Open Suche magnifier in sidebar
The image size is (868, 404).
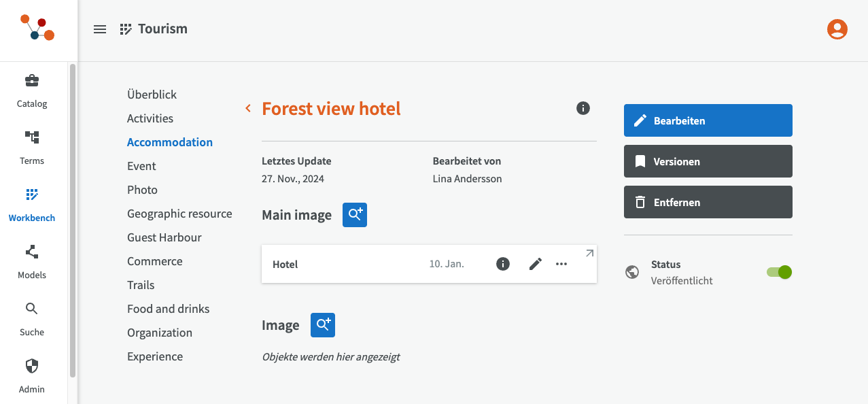click(32, 309)
